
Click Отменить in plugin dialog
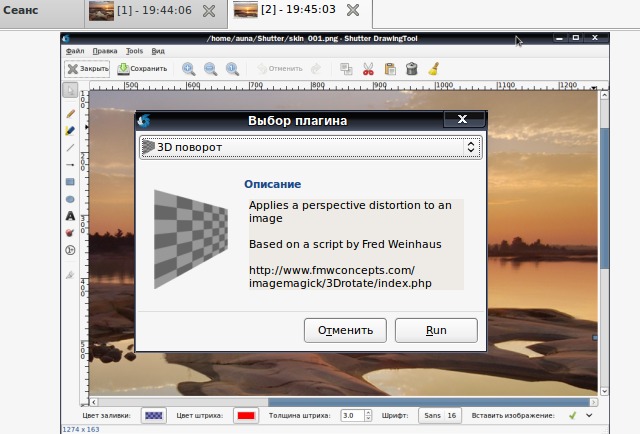click(x=345, y=330)
